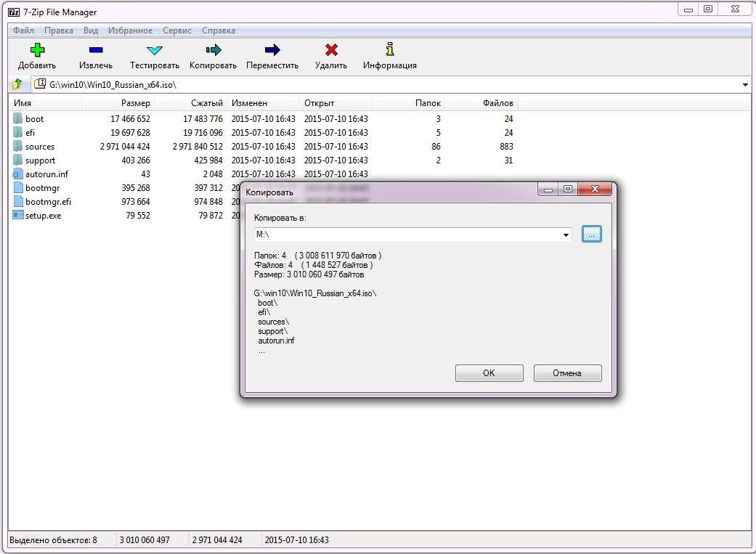
Task: Go up one folder level
Action: 17,84
